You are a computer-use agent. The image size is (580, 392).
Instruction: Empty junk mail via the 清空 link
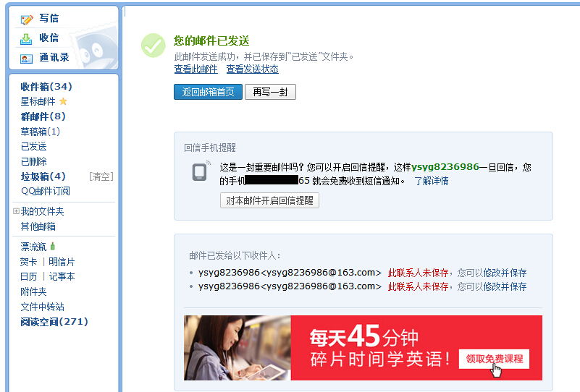pyautogui.click(x=101, y=176)
